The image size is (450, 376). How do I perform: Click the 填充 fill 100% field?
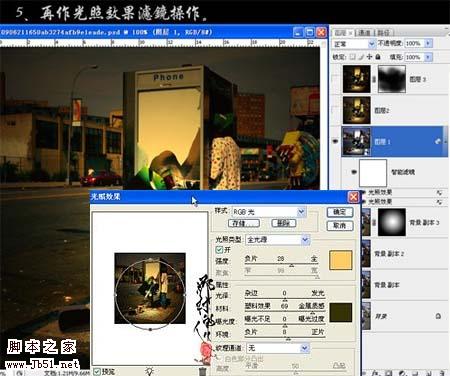point(414,57)
